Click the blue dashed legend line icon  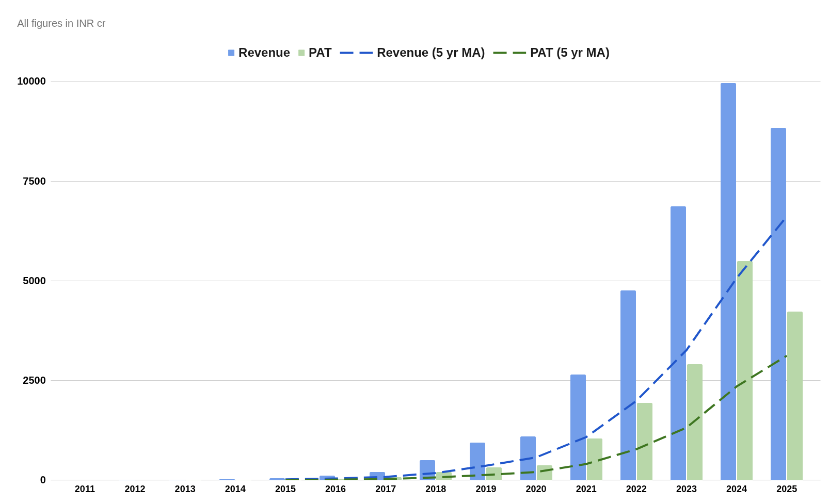point(356,53)
